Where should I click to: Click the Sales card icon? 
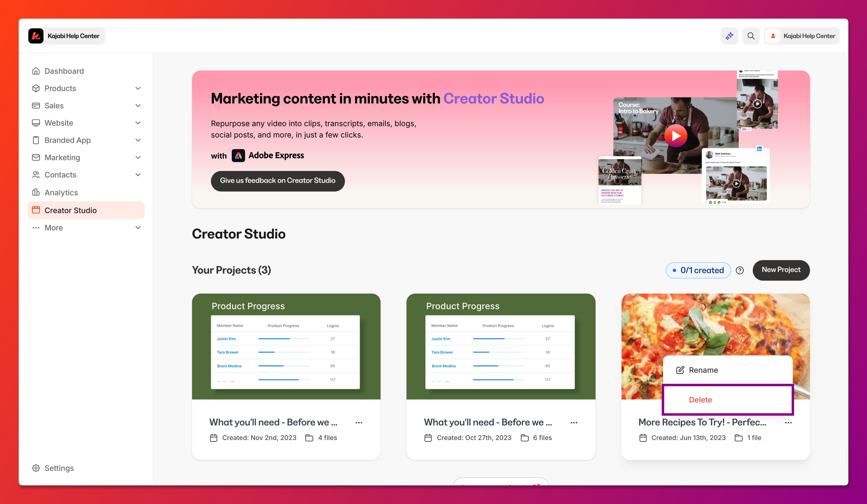[x=36, y=106]
